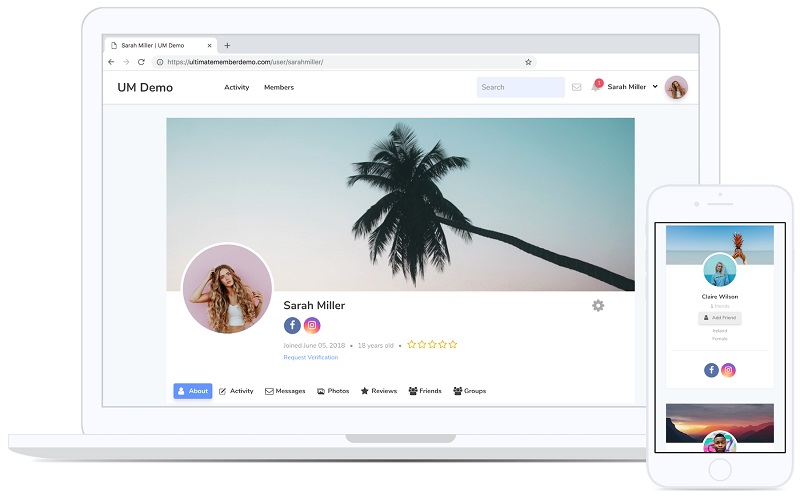800x497 pixels.
Task: Reload the page in the browser
Action: 142,62
